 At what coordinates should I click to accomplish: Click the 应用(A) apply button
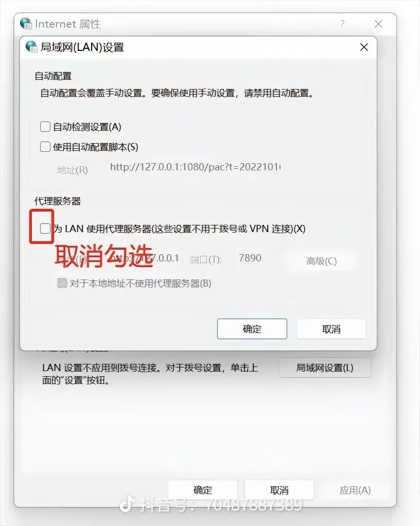click(x=355, y=490)
